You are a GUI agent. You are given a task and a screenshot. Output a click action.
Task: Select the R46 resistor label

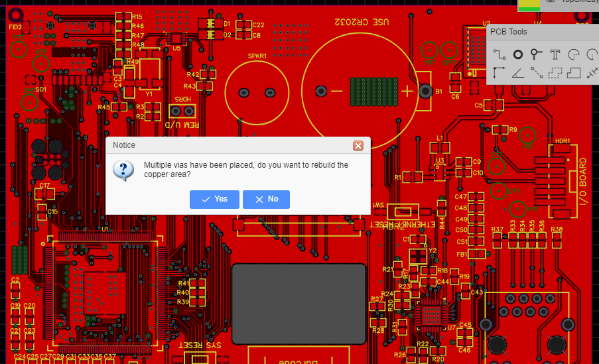pyautogui.click(x=138, y=26)
